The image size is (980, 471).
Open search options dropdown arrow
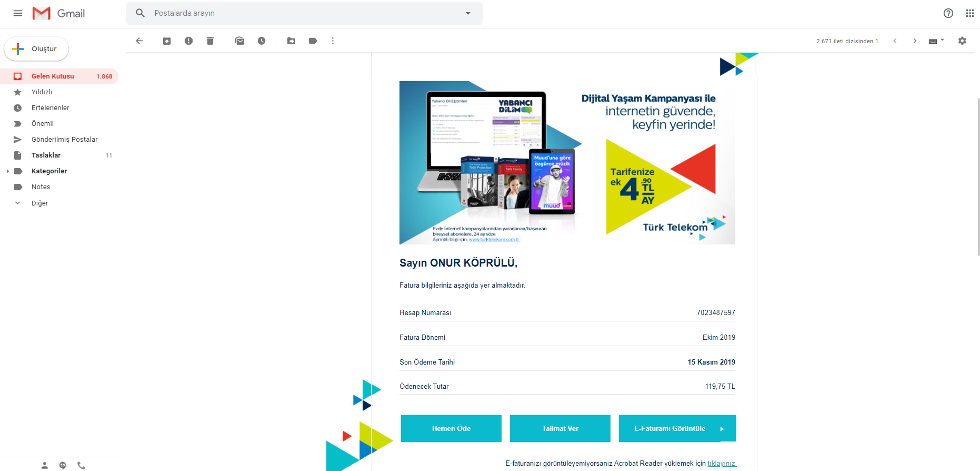(468, 13)
